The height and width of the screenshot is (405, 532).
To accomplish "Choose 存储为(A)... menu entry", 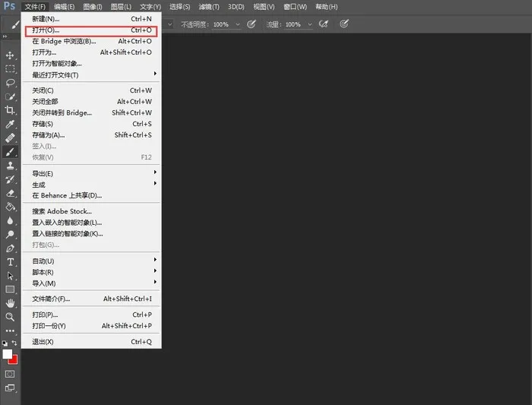I will (49, 134).
